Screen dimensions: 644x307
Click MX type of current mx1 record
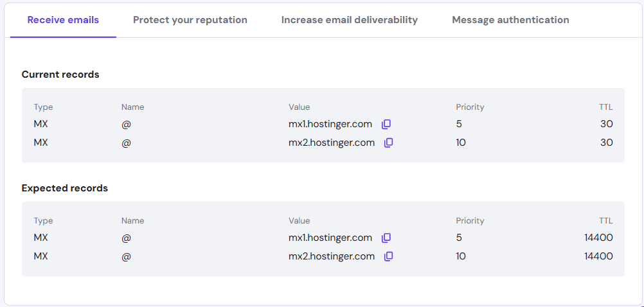[x=40, y=124]
